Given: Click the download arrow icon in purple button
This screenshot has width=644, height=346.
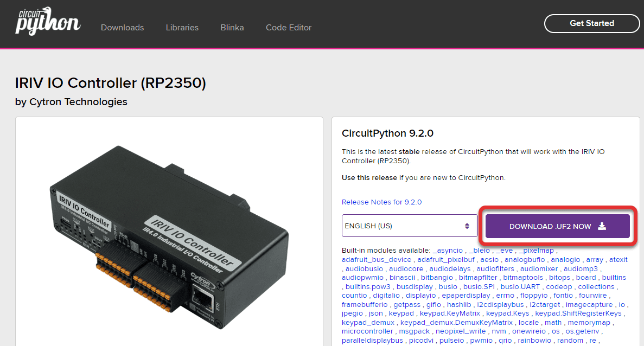Looking at the screenshot, I should coord(602,226).
